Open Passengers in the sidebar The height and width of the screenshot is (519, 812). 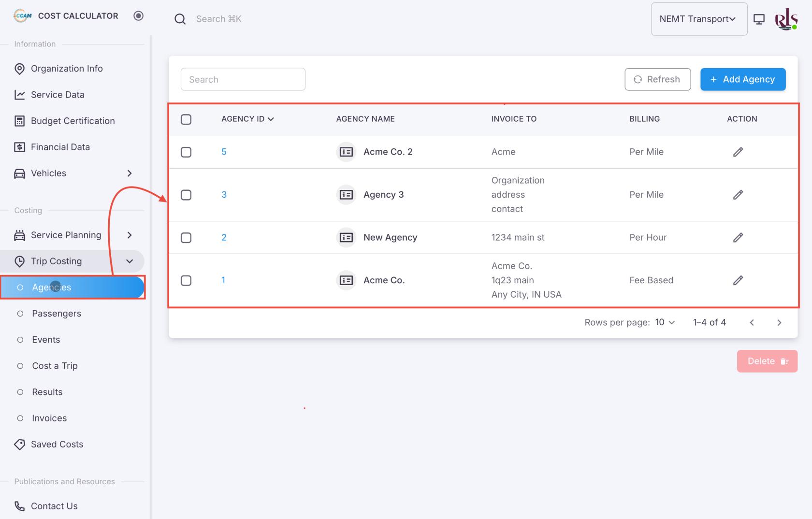click(x=56, y=314)
